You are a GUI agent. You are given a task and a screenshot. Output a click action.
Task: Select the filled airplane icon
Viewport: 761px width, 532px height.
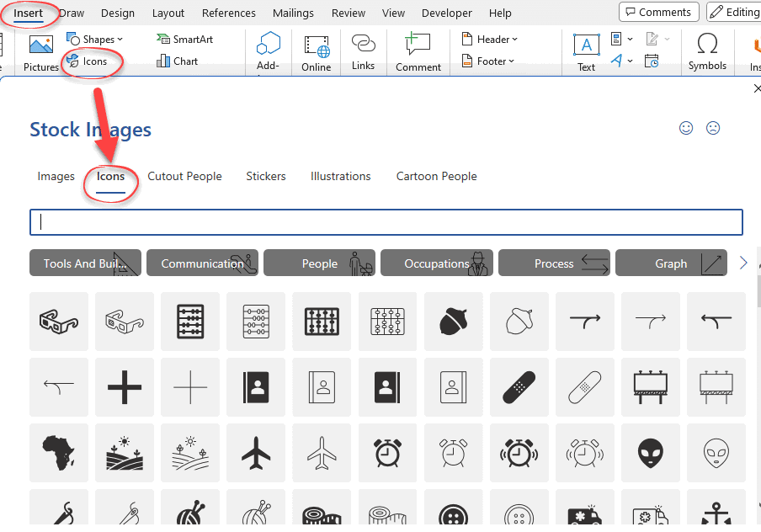(x=256, y=454)
